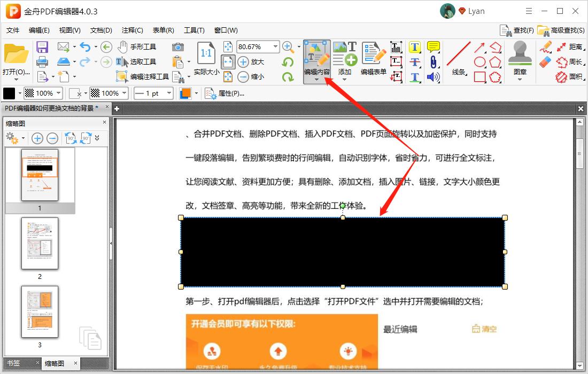Open the 注释(C) menu
This screenshot has height=374, width=588.
point(133,30)
